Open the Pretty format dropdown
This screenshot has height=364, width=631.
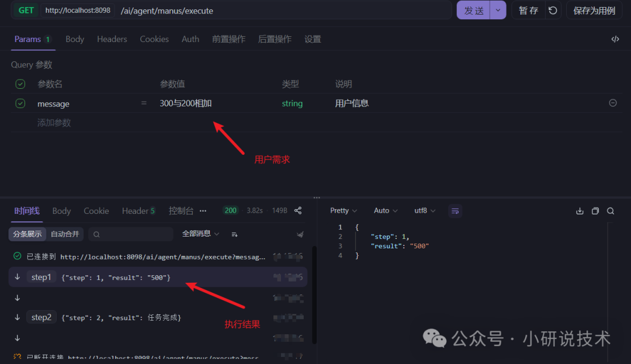342,210
